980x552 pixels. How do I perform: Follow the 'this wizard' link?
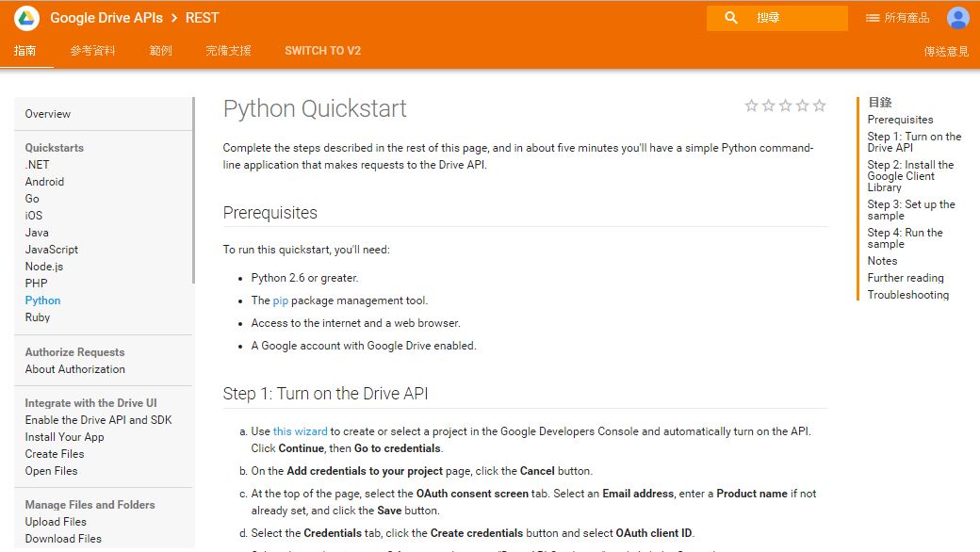point(300,431)
